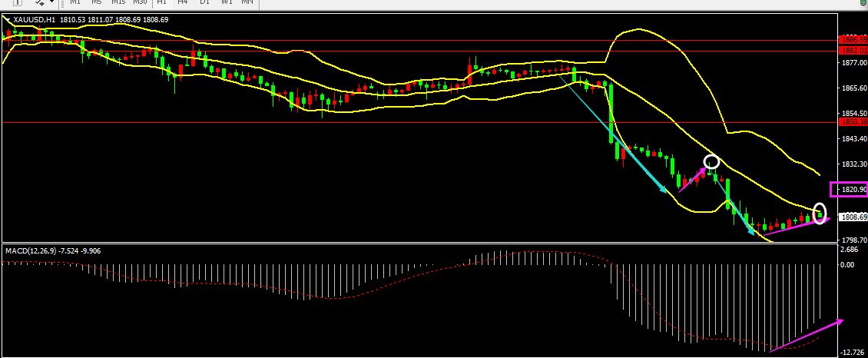Click the MACD signal value -9.906
868x358 pixels.
(x=90, y=251)
